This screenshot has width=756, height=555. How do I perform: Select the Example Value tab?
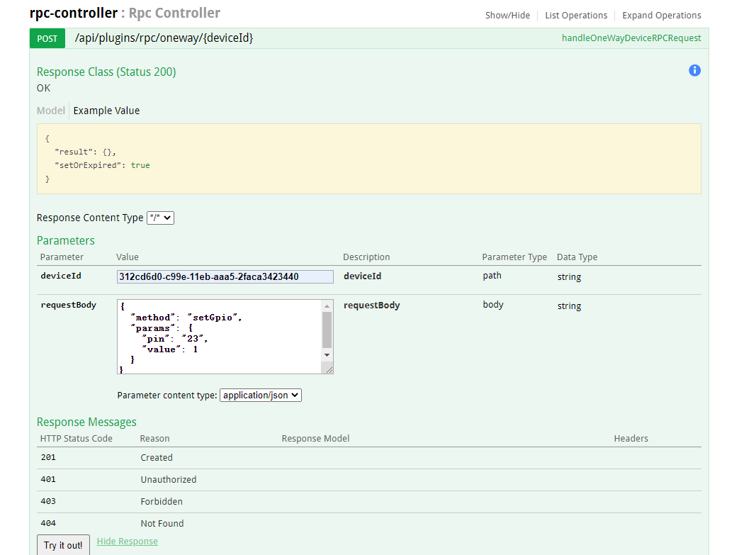tap(106, 111)
